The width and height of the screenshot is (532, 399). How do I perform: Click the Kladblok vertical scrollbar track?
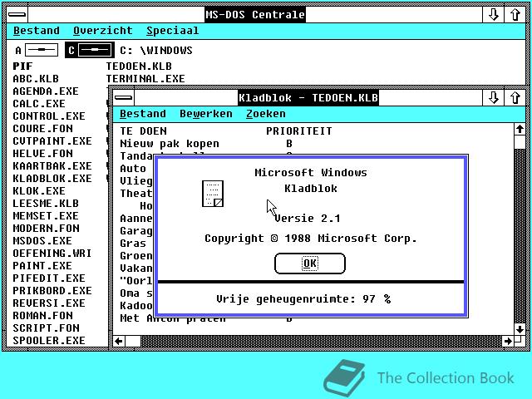click(x=520, y=236)
